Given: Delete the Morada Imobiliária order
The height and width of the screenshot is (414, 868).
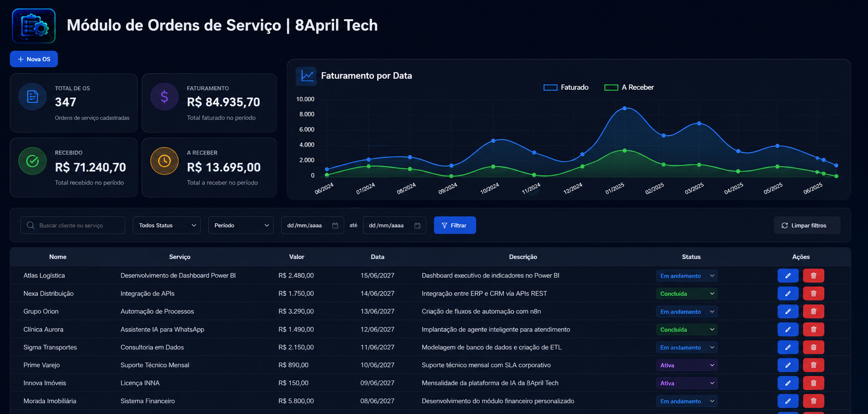Looking at the screenshot, I should pyautogui.click(x=813, y=401).
